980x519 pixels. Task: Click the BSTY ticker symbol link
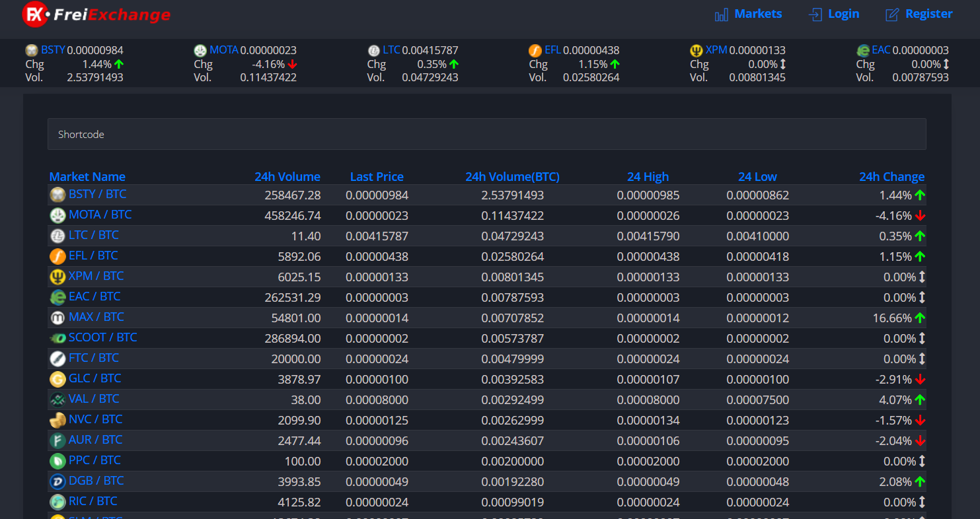coord(53,50)
